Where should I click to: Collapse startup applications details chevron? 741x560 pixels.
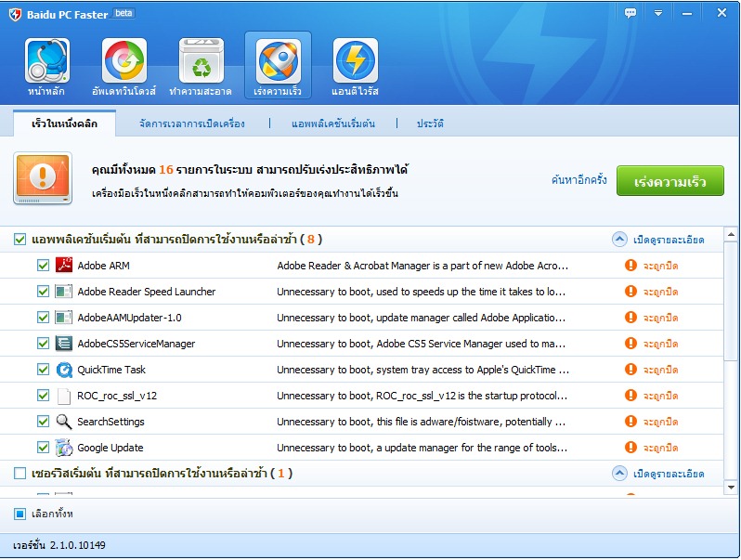pyautogui.click(x=619, y=240)
